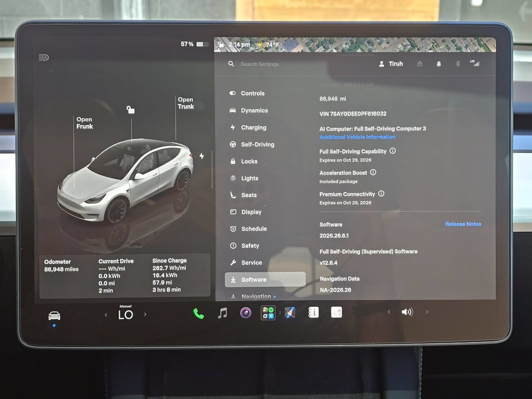Tap Open Frunk on the car view
This screenshot has height=399, width=532.
[x=84, y=123]
